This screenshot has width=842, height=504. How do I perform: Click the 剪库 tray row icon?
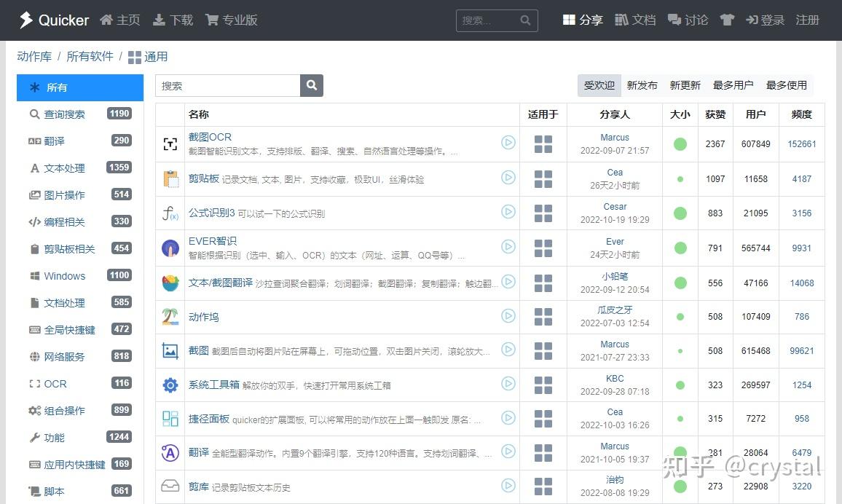[170, 487]
